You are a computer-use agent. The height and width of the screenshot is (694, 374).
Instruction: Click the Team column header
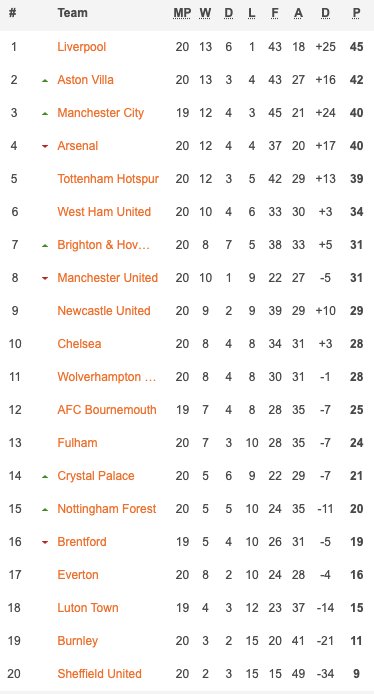[x=72, y=13]
